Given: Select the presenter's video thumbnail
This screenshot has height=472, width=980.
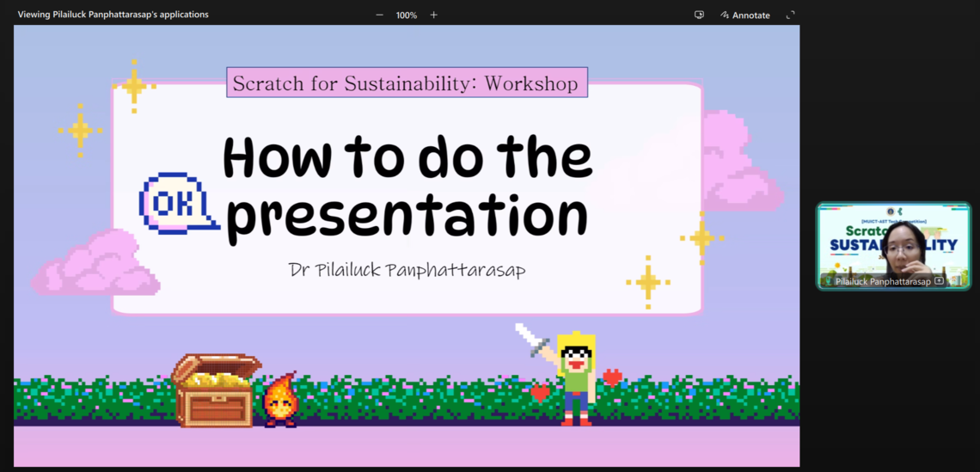Looking at the screenshot, I should [893, 243].
